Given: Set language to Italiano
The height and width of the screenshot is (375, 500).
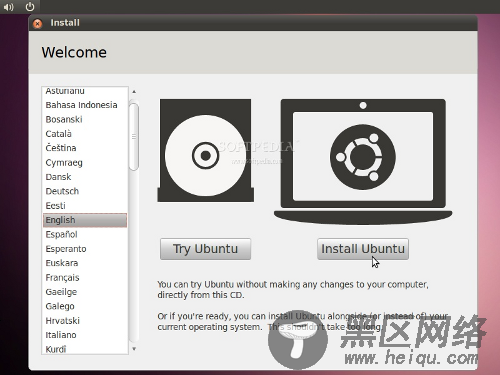Looking at the screenshot, I should [x=85, y=335].
